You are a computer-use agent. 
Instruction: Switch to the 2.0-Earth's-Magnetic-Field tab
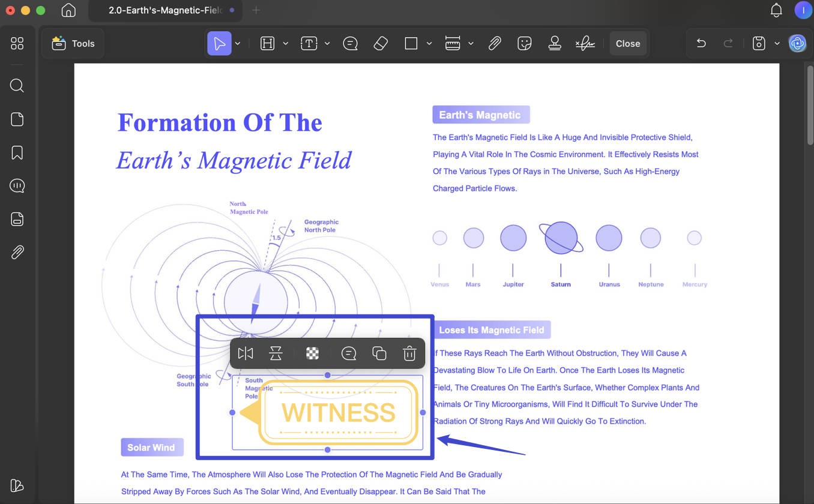(166, 10)
